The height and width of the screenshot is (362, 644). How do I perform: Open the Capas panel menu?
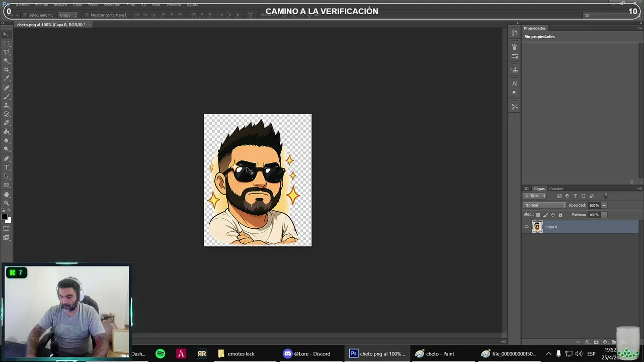click(639, 189)
